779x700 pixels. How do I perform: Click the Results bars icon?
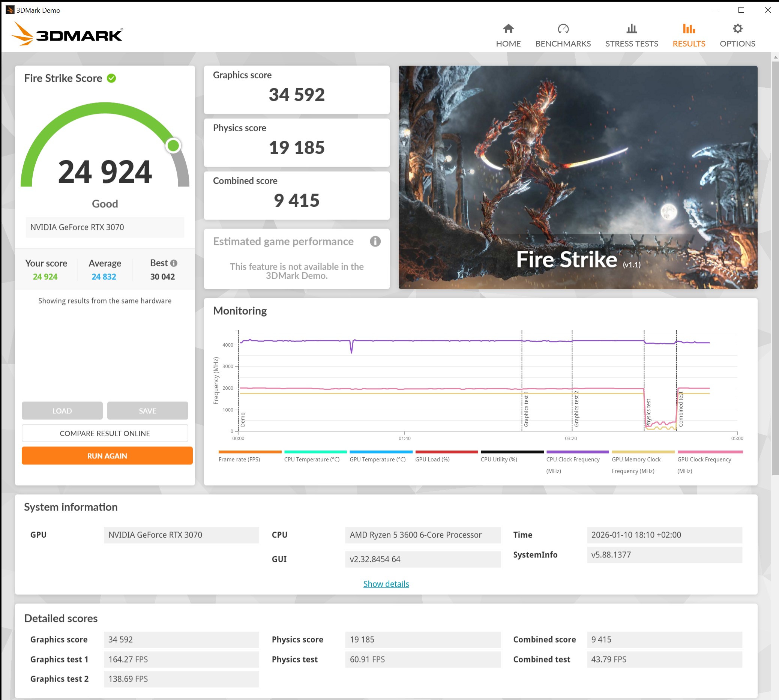tap(688, 29)
